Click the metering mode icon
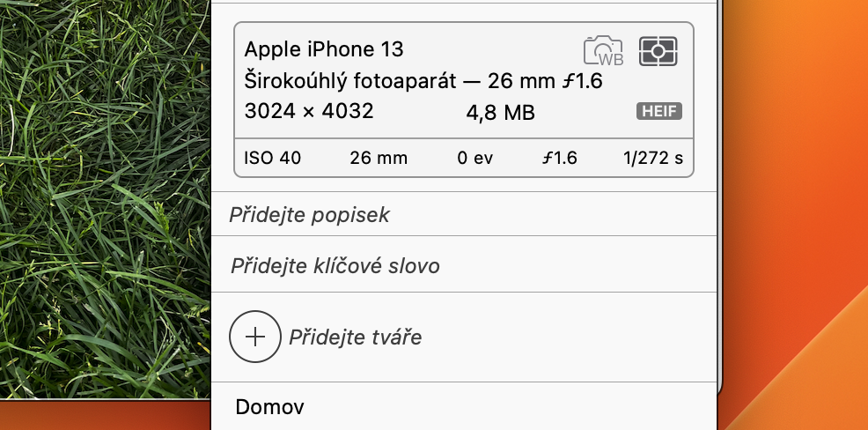Viewport: 868px width, 430px height. (x=658, y=51)
